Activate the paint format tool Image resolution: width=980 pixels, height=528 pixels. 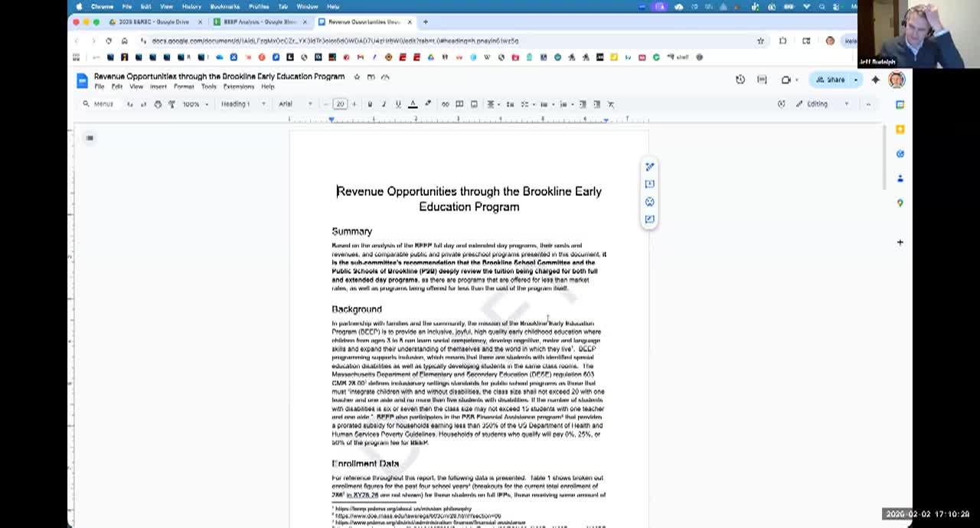coord(171,104)
